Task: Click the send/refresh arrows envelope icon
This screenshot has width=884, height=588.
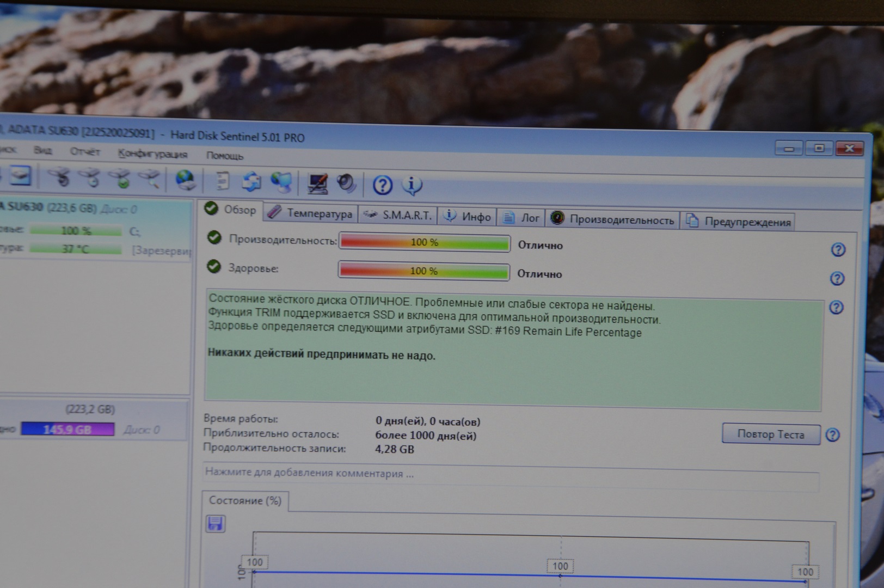Action: pos(251,181)
